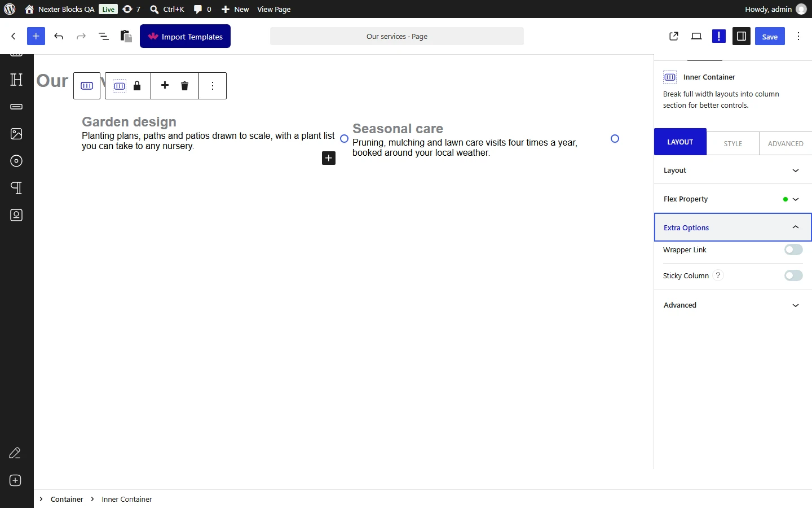Select parent container block toolbar button

(x=87, y=86)
